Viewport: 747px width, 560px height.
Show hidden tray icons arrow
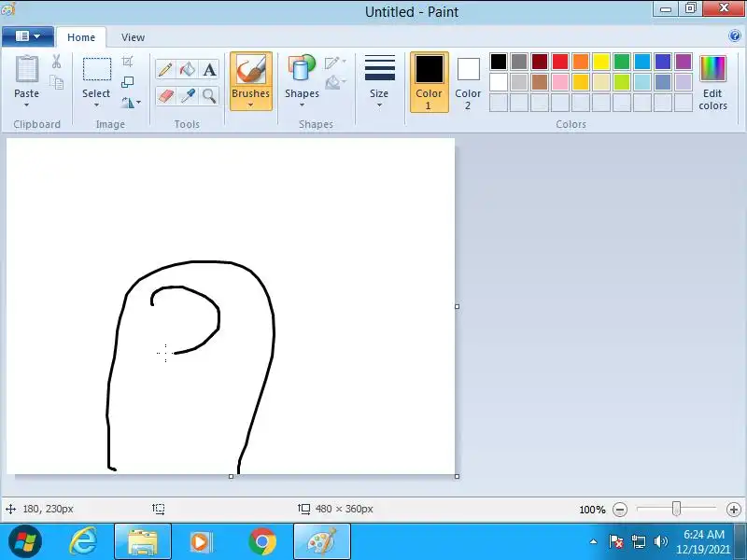point(594,541)
